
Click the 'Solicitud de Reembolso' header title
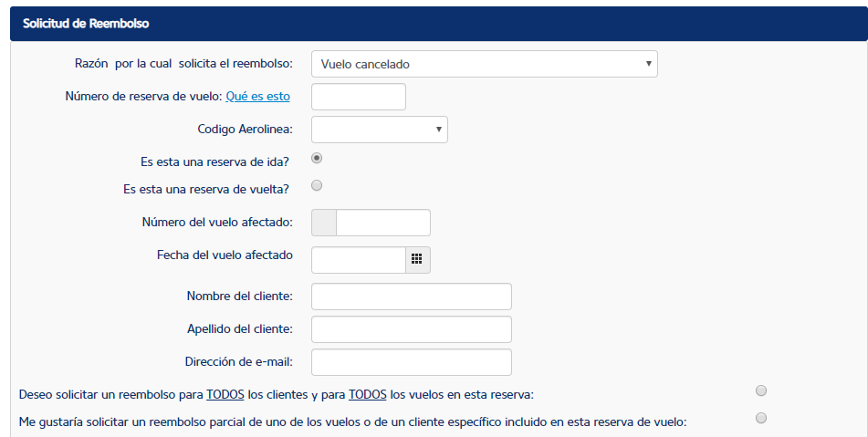tap(86, 23)
